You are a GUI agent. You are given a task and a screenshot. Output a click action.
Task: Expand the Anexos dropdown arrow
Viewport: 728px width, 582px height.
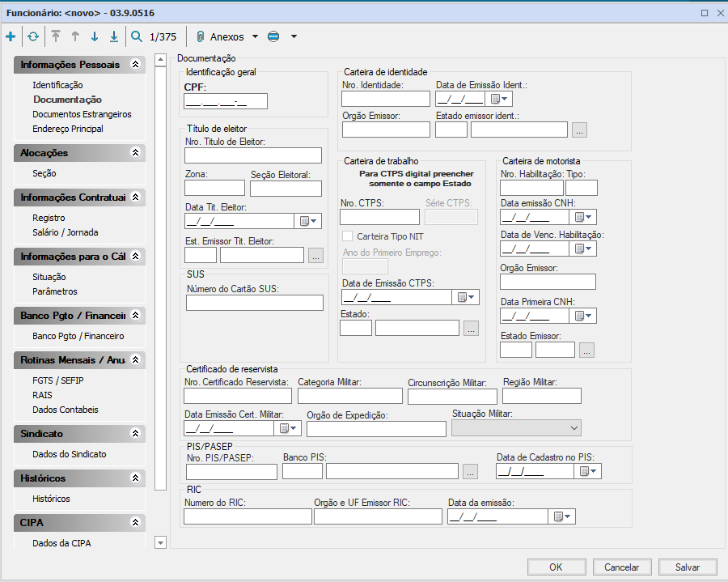pos(255,36)
